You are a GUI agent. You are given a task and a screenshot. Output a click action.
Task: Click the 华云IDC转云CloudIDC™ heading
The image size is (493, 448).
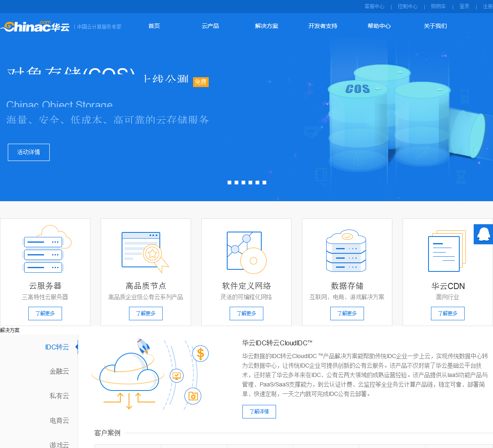coord(277,343)
